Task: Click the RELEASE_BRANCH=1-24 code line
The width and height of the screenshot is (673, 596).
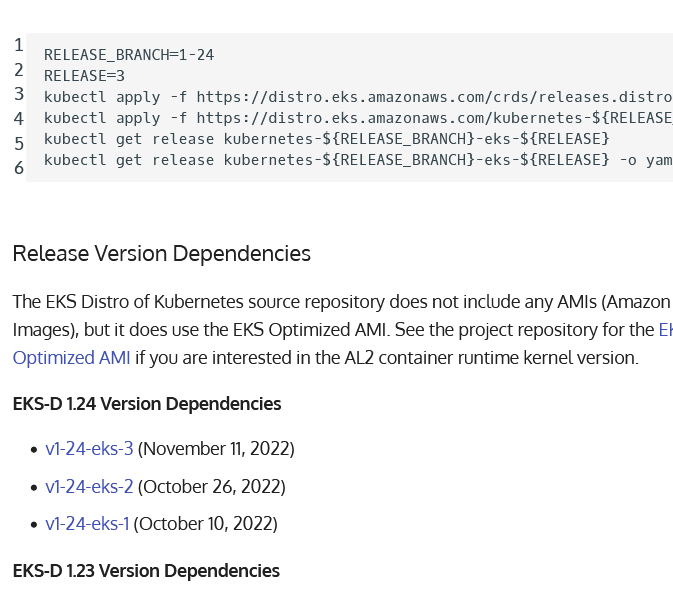Action: [x=129, y=55]
